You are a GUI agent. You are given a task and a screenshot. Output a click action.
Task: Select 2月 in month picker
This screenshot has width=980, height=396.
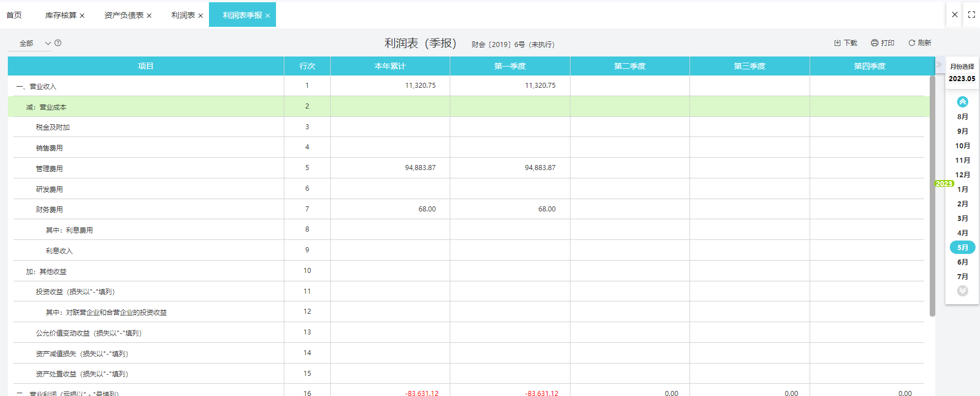point(962,204)
